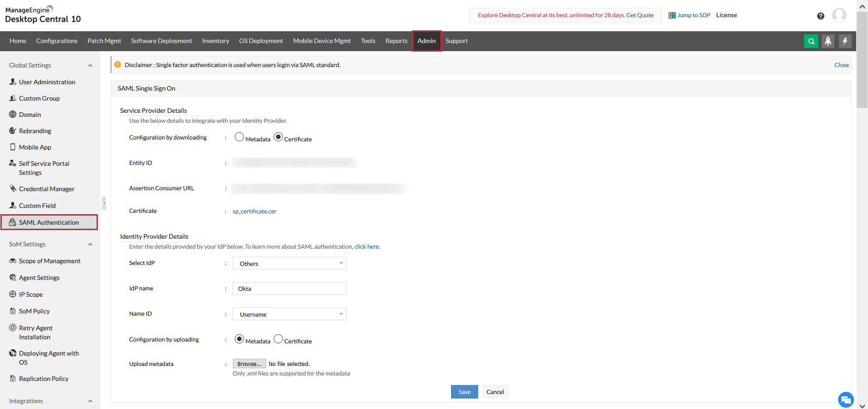
Task: Click the Retry Agent Installation icon
Action: pos(13,327)
